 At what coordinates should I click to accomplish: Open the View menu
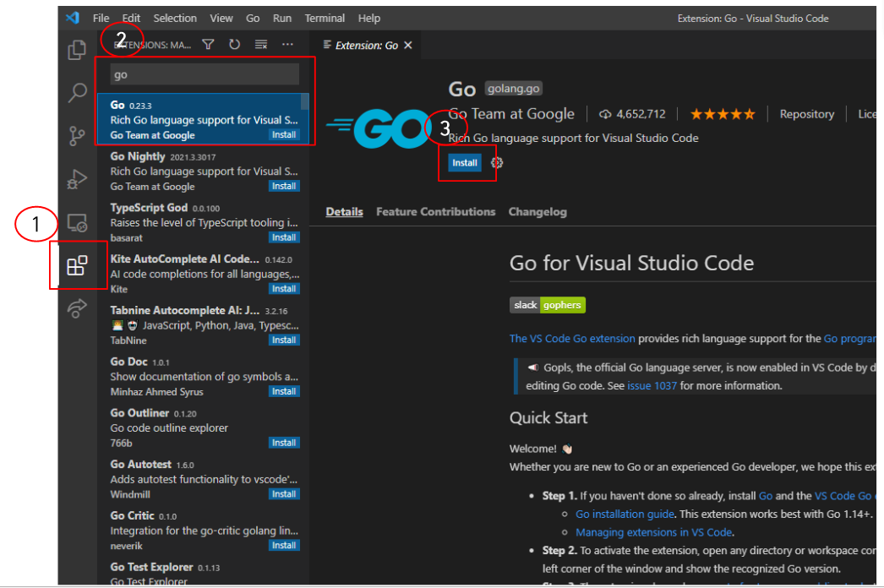click(221, 18)
